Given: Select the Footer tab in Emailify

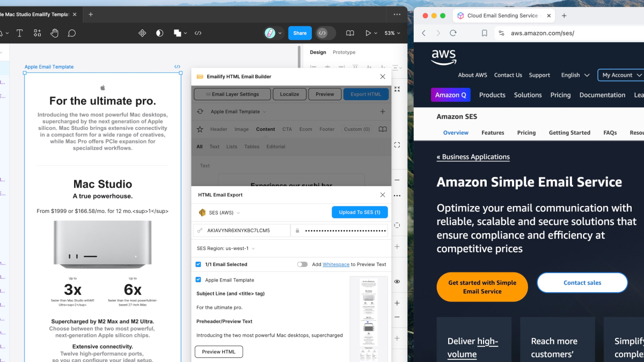Looking at the screenshot, I should point(327,129).
